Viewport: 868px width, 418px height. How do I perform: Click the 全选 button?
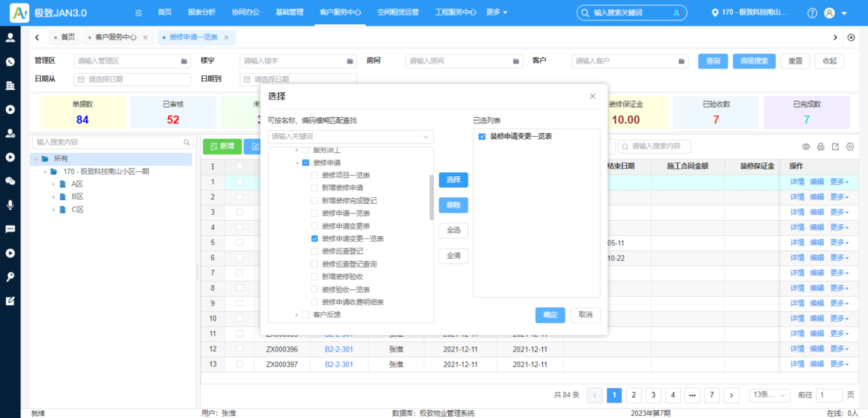[453, 230]
